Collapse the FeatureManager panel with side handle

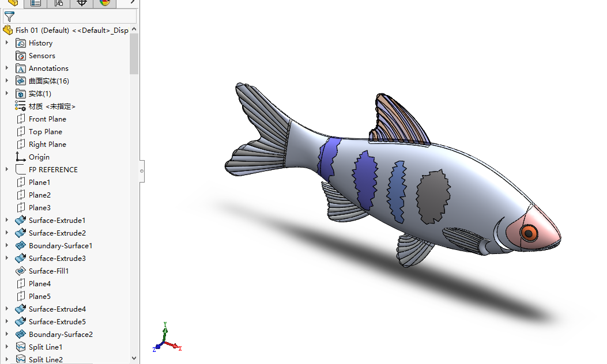[x=142, y=171]
